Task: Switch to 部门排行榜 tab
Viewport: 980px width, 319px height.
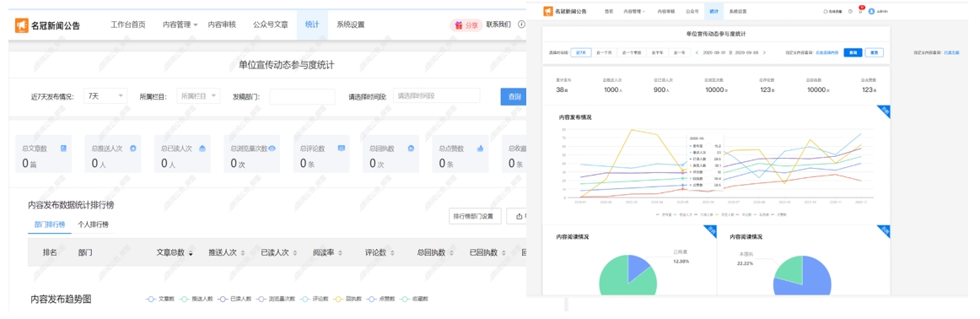Action: pos(50,224)
